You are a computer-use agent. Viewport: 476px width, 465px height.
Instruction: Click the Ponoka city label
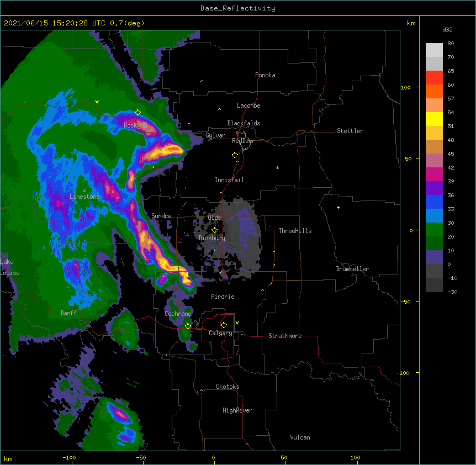tap(265, 75)
